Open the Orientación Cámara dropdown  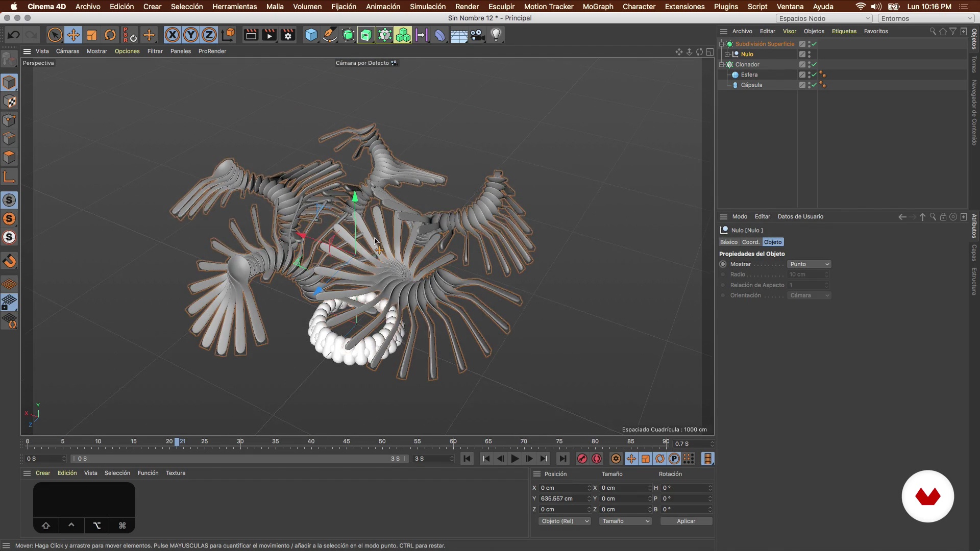click(809, 295)
